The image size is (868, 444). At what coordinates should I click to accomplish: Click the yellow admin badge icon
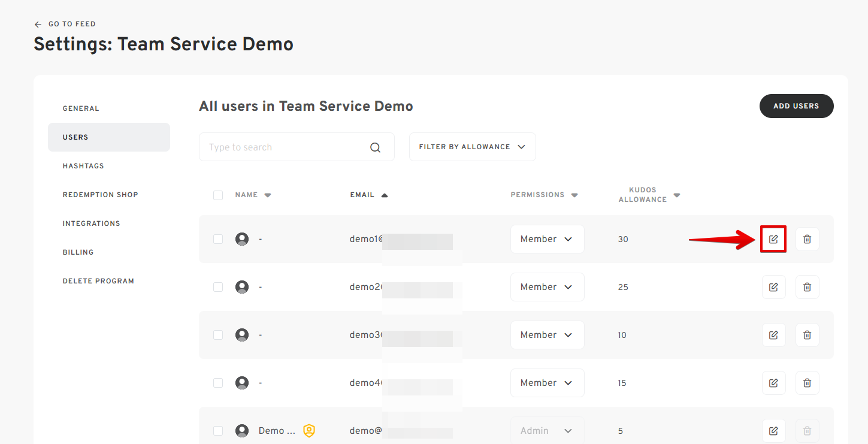coord(309,431)
